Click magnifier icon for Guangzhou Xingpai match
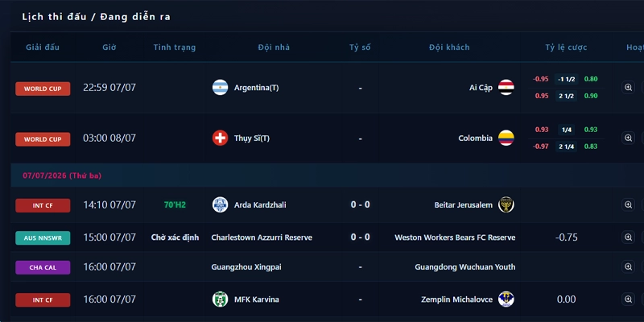 [x=628, y=267]
